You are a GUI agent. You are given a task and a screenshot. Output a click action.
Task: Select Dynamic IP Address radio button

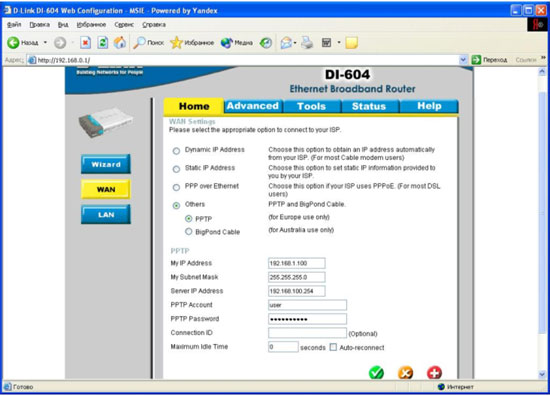coord(176,151)
